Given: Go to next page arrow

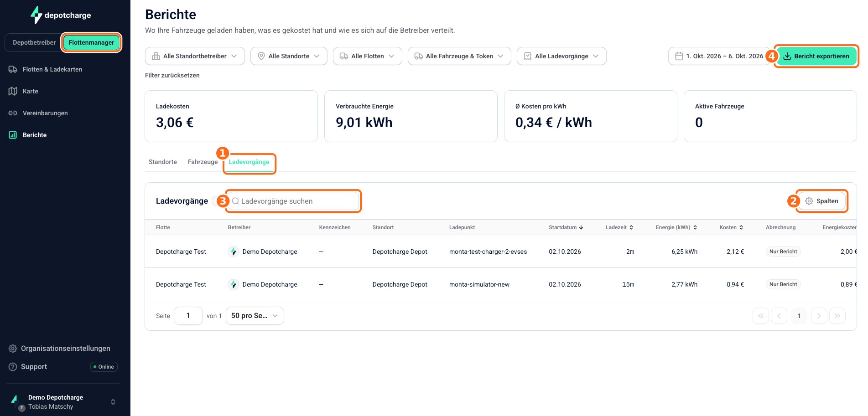Looking at the screenshot, I should 819,316.
